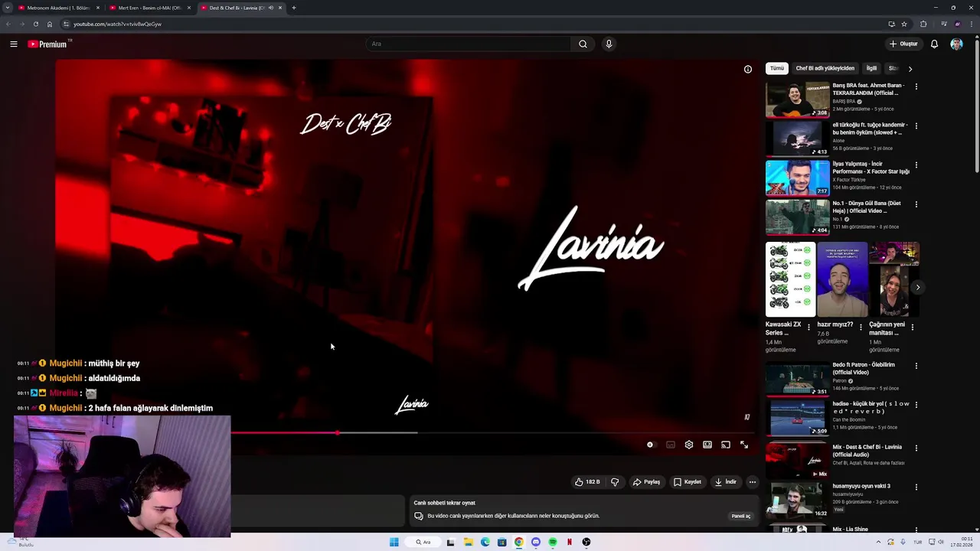Image resolution: width=980 pixels, height=551 pixels.
Task: Open Spotify from the taskbar
Action: (x=553, y=542)
